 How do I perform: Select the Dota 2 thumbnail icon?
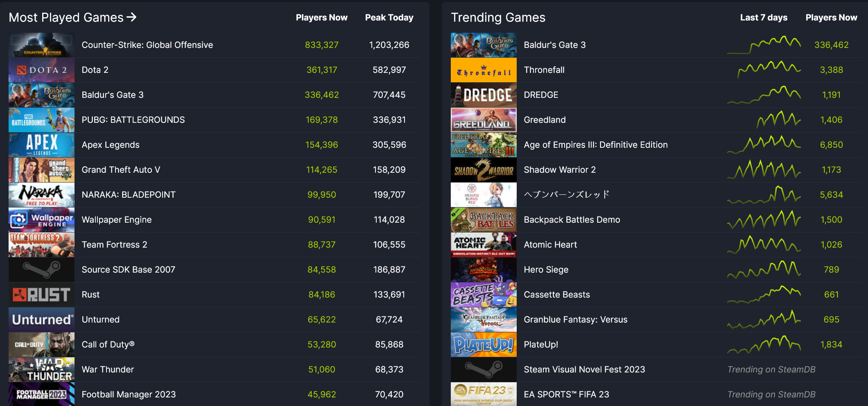point(41,70)
